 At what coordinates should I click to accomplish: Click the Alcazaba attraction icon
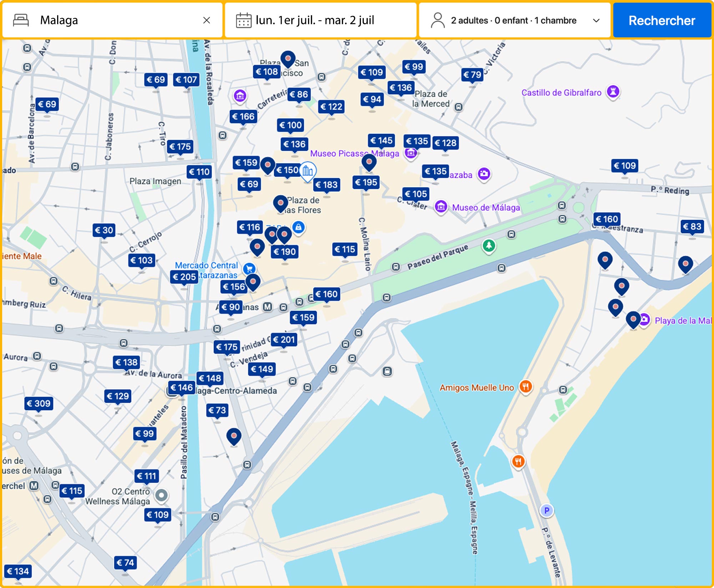pos(484,174)
